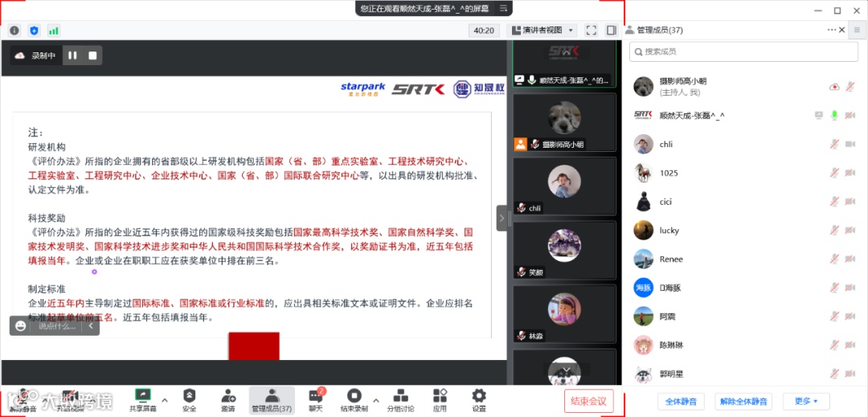Enter full screen mode
Screen dimensions: 868x417
[591, 31]
